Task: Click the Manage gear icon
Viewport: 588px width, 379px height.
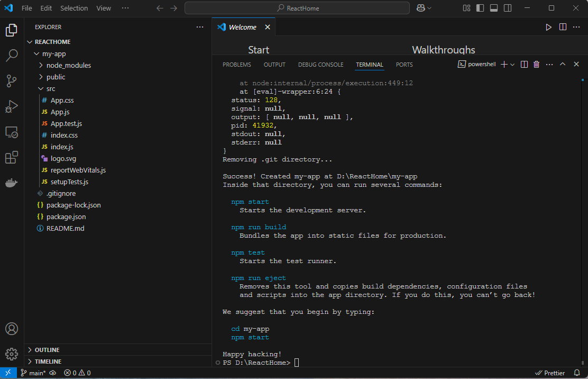Action: 12,354
